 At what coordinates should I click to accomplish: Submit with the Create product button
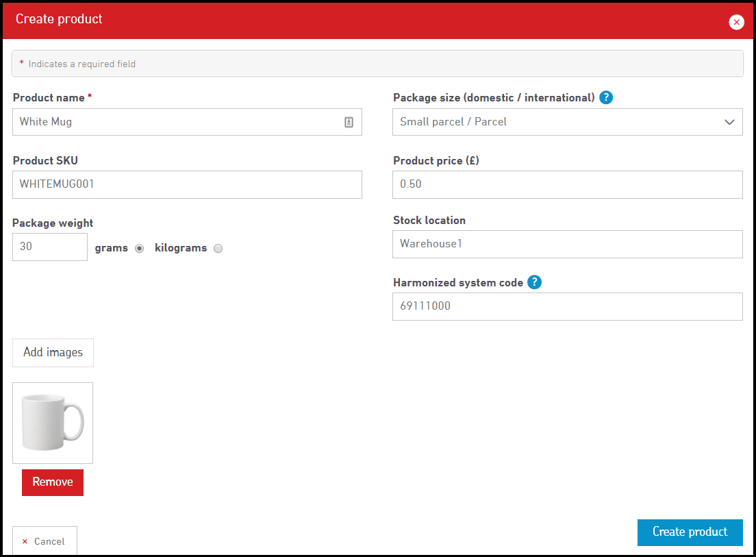pyautogui.click(x=690, y=532)
